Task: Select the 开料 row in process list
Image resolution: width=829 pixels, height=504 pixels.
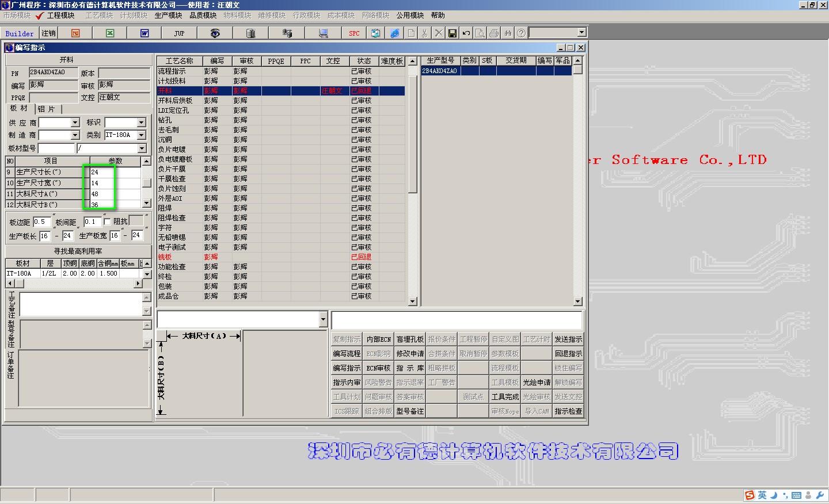Action: 281,91
